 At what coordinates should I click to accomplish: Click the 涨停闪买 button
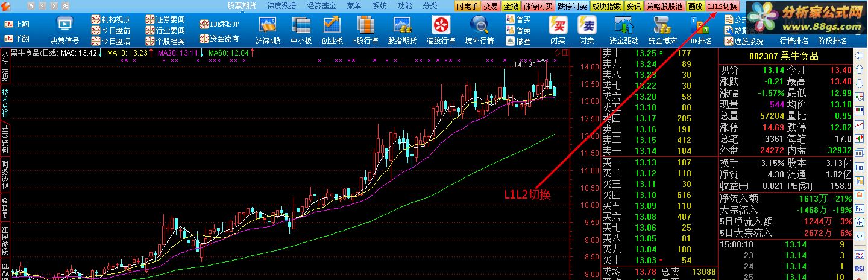pos(538,6)
